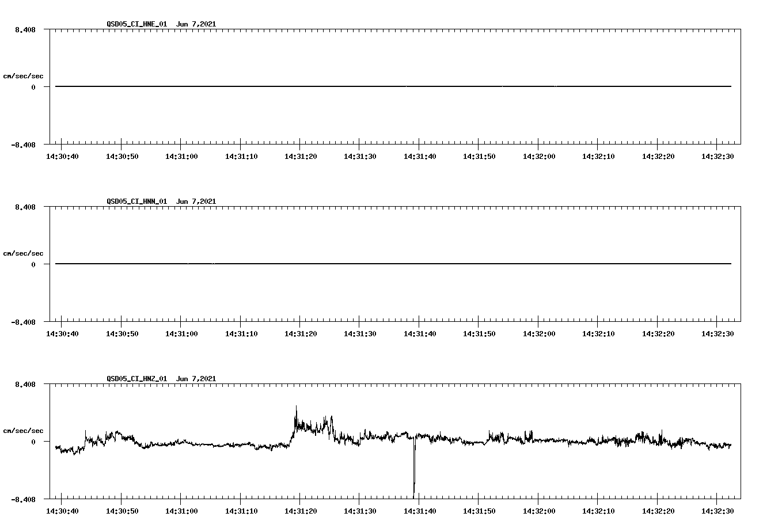782x532 pixels.
Task: Click the QSD05_CI_HNE_01 plot title
Action: [137, 24]
